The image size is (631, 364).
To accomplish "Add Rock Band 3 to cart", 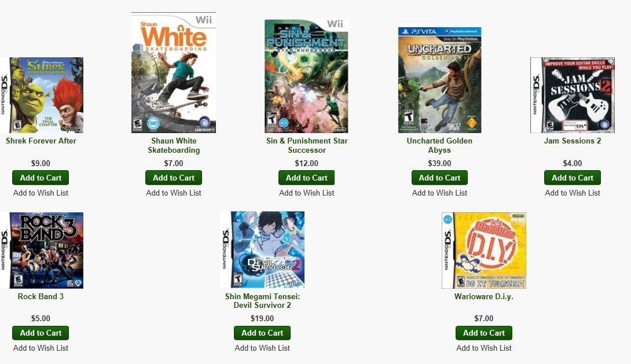I will tap(41, 333).
